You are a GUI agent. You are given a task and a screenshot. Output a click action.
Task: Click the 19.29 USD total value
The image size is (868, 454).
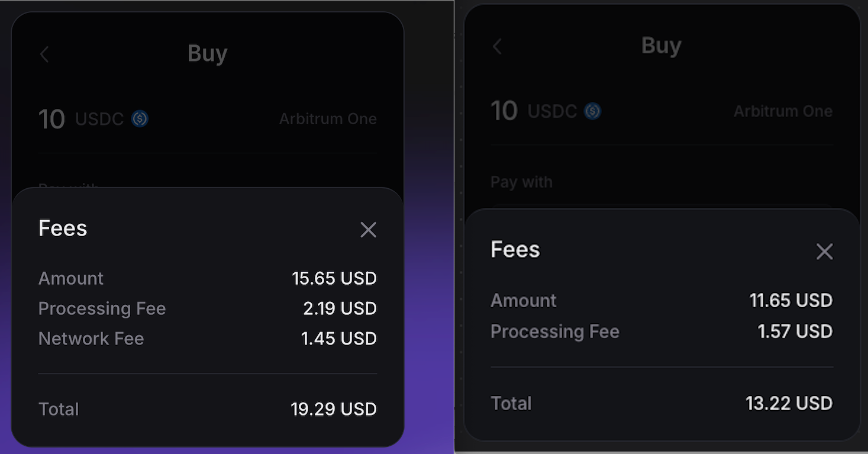click(x=333, y=409)
